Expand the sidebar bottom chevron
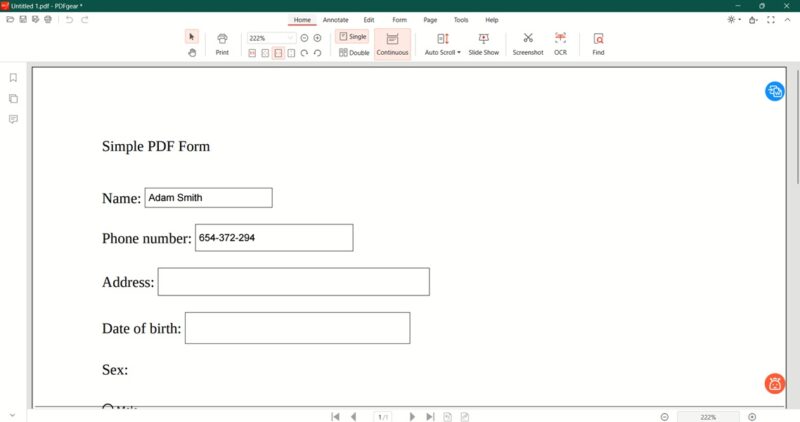The image size is (800, 422). [x=13, y=415]
